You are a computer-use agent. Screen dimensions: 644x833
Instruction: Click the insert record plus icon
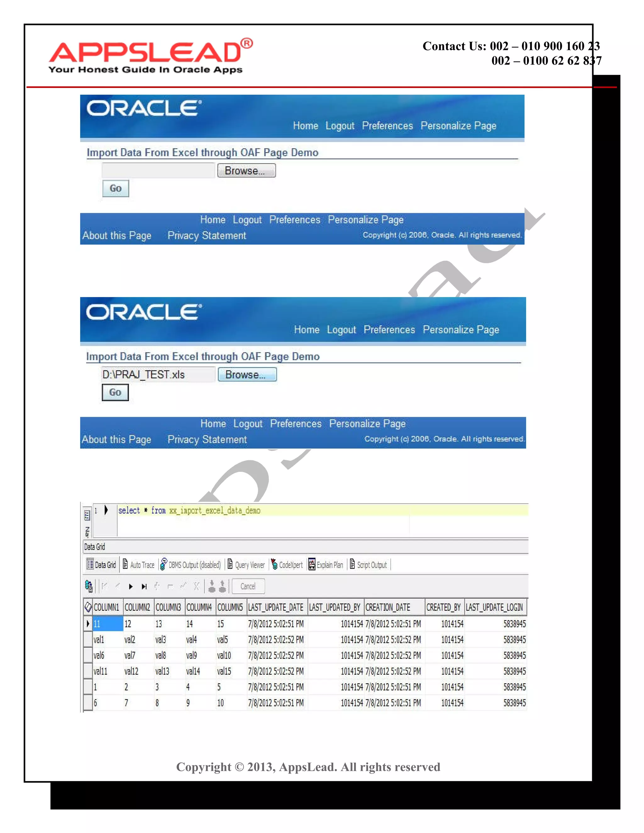157,586
